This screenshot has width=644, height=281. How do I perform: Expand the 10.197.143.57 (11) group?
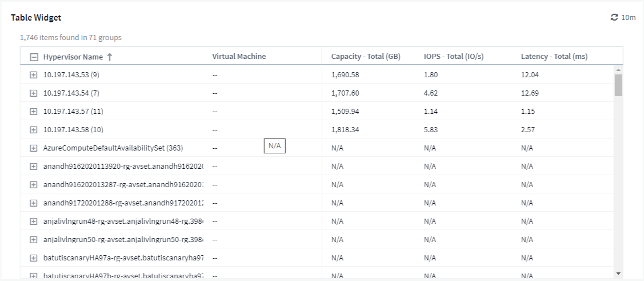(x=34, y=111)
